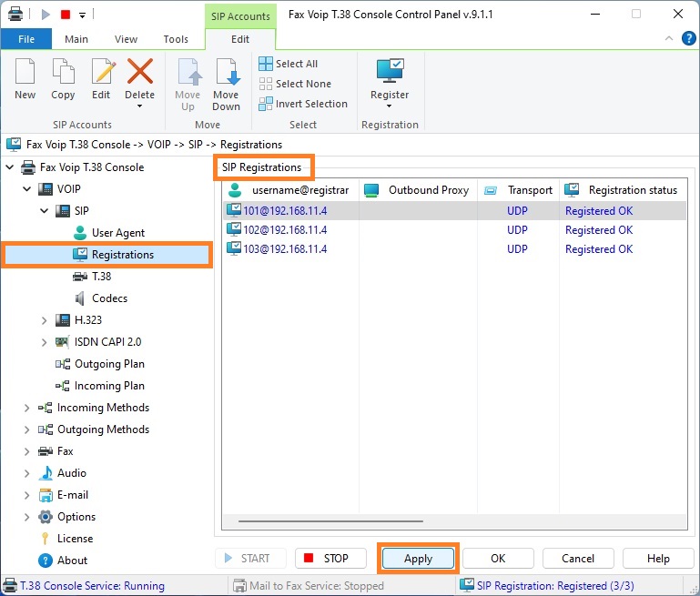The width and height of the screenshot is (700, 596).
Task: Click the Register monitor icon
Action: 390,70
